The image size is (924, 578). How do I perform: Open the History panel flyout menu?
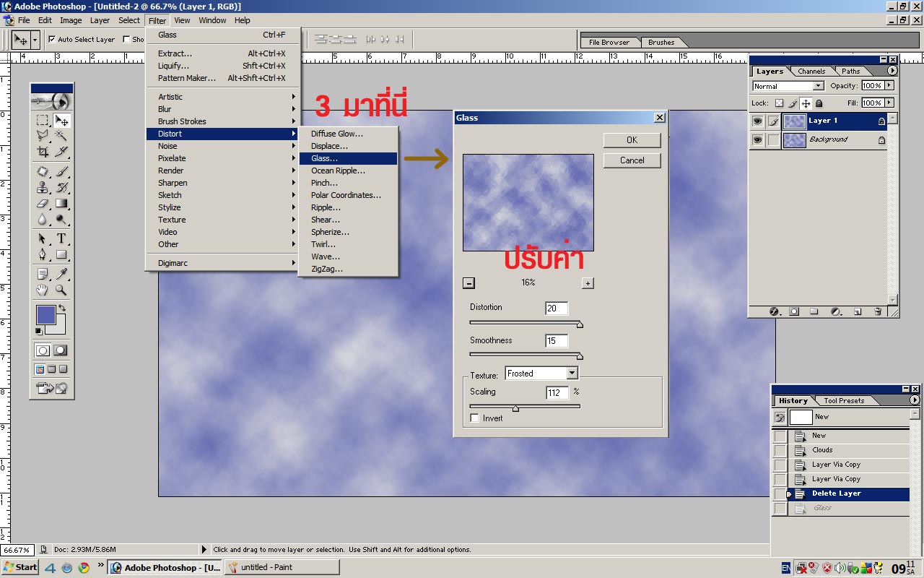(915, 400)
